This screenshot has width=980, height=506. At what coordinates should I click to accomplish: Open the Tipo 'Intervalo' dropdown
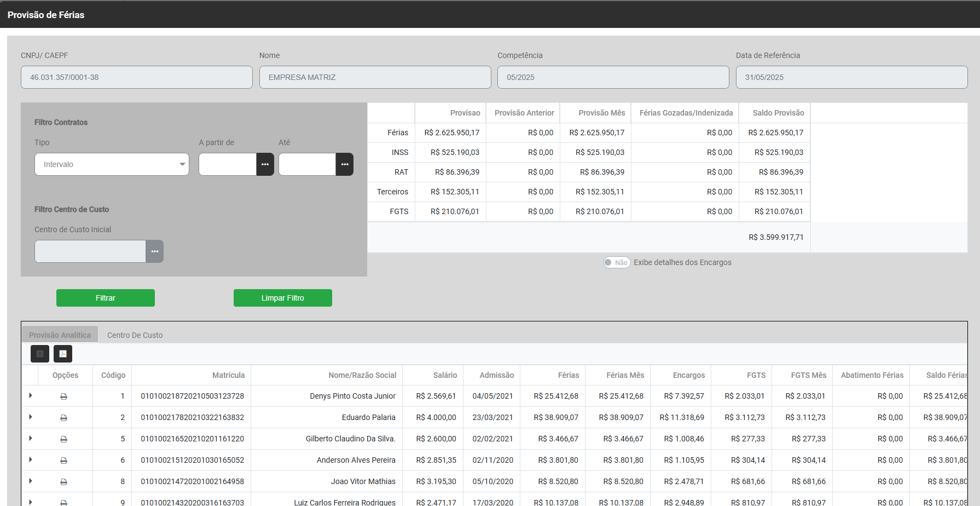click(112, 164)
